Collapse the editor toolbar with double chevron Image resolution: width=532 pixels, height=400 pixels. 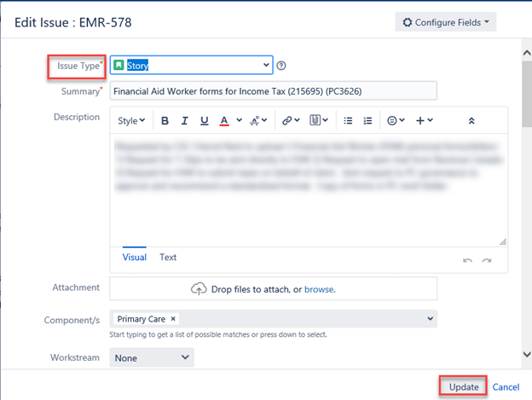[471, 121]
